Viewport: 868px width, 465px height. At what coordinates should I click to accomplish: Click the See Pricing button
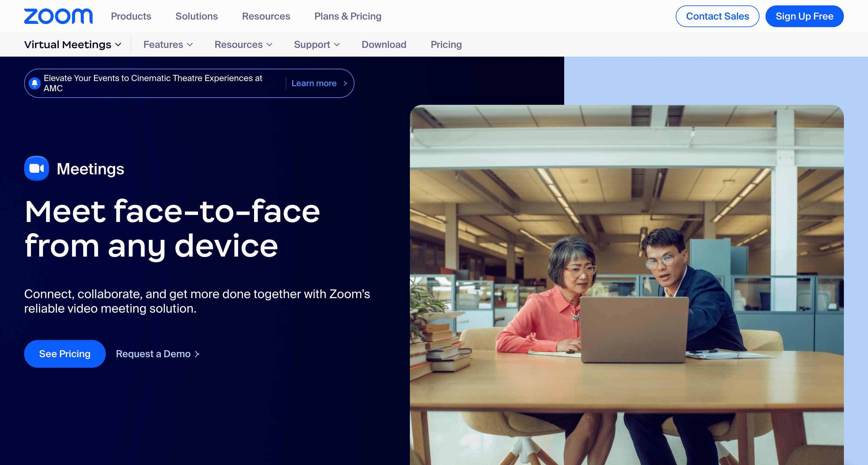pyautogui.click(x=65, y=354)
